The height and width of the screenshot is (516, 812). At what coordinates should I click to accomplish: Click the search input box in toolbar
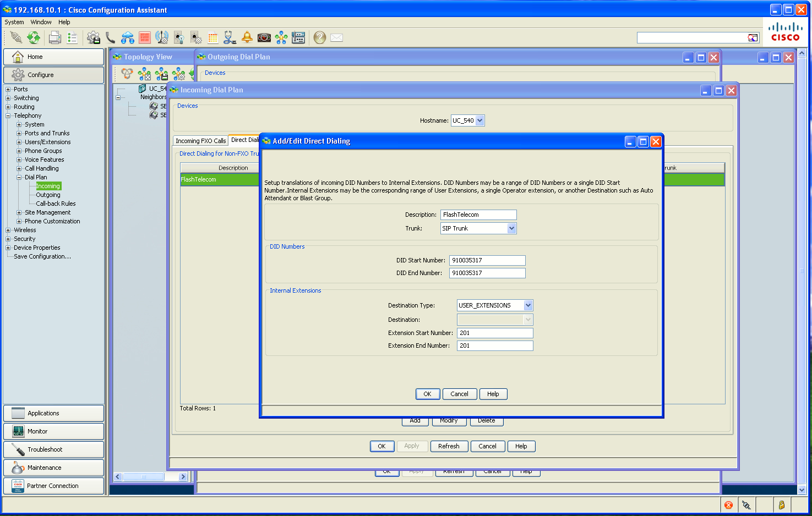692,37
